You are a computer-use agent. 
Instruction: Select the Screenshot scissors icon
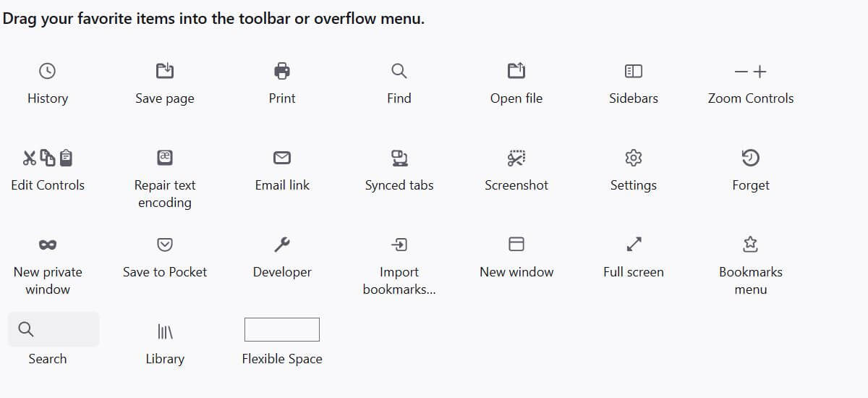point(516,158)
